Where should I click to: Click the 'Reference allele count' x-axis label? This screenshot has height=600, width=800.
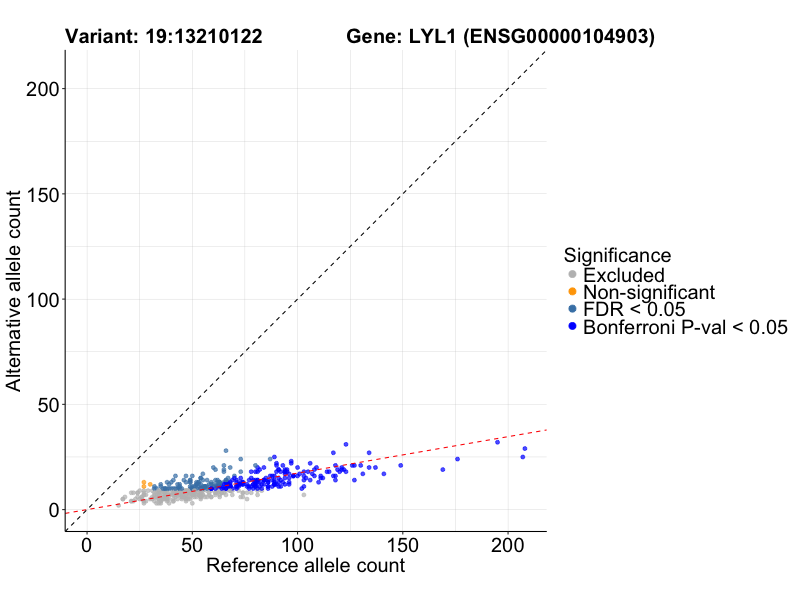tap(305, 566)
